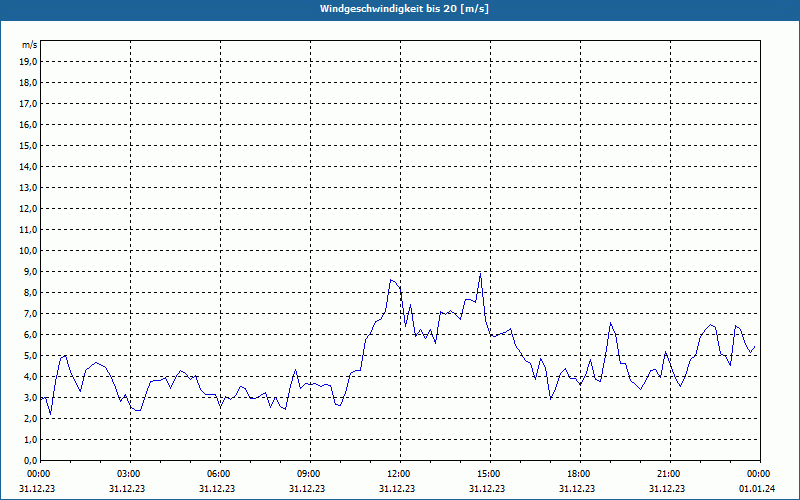Pick the '0,0' y-axis origin label
This screenshot has width=800, height=500.
tap(31, 460)
